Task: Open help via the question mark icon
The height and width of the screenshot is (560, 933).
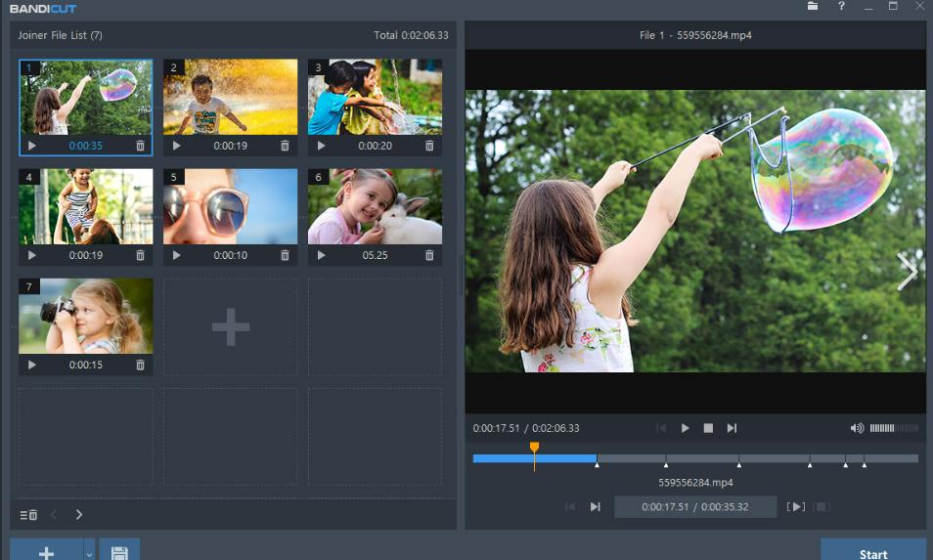Action: (x=841, y=7)
